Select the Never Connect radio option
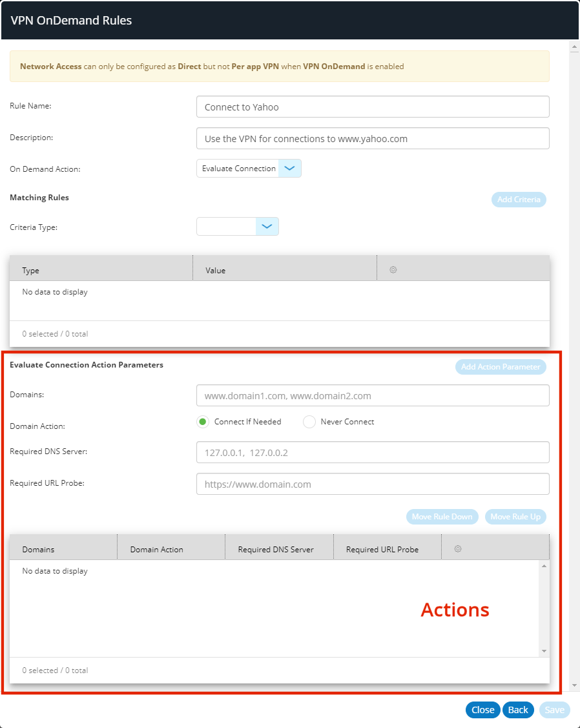Viewport: 580px width, 728px height. (x=309, y=422)
